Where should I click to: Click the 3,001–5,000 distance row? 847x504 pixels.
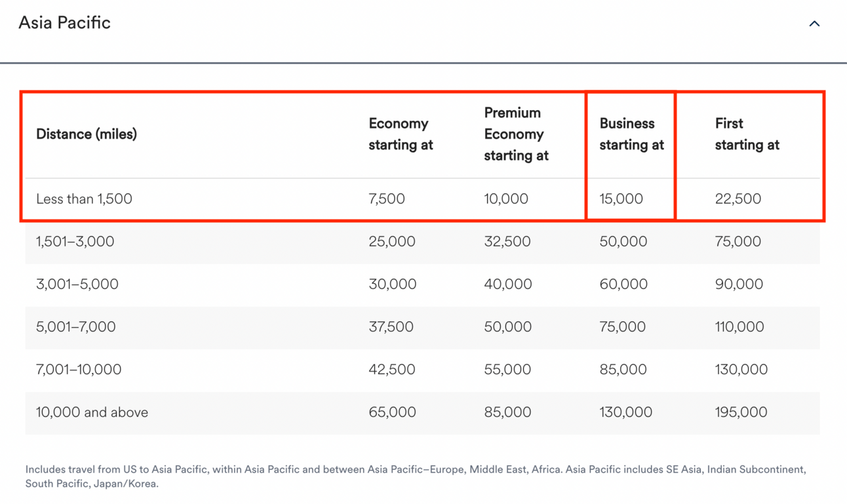pyautogui.click(x=422, y=284)
